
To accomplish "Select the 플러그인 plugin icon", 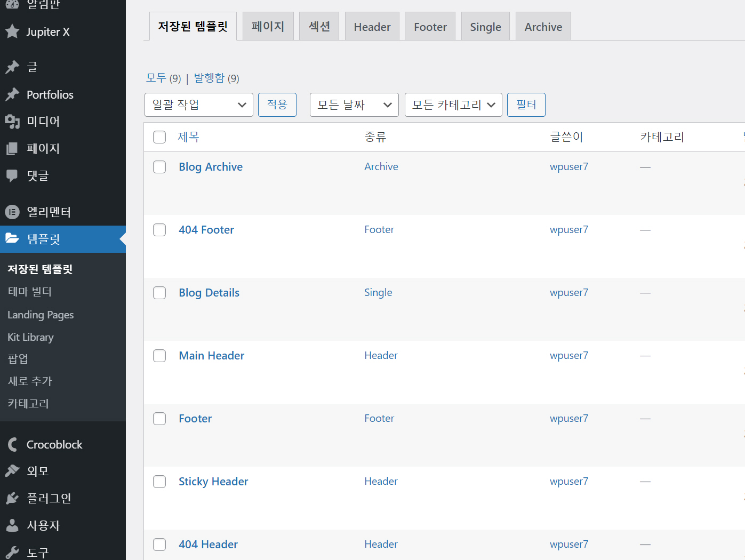I will [x=13, y=498].
